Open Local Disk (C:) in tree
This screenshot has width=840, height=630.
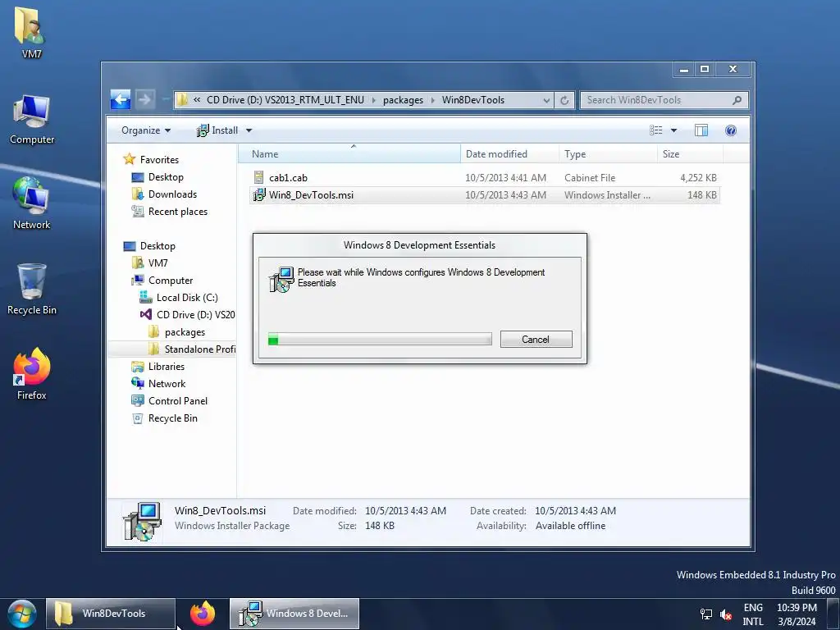pyautogui.click(x=186, y=297)
